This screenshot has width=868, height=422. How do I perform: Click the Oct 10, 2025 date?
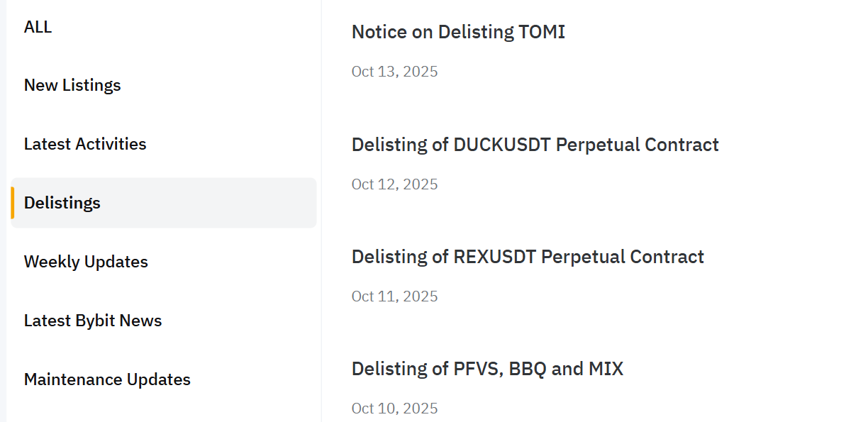[x=394, y=409]
